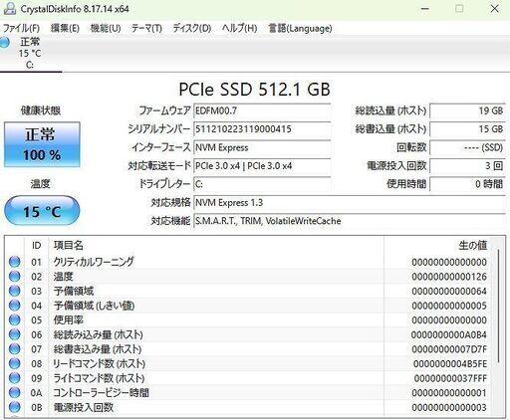The image size is (510, 420).
Task: Select the C: drive status orb at top
Action: tap(4, 42)
